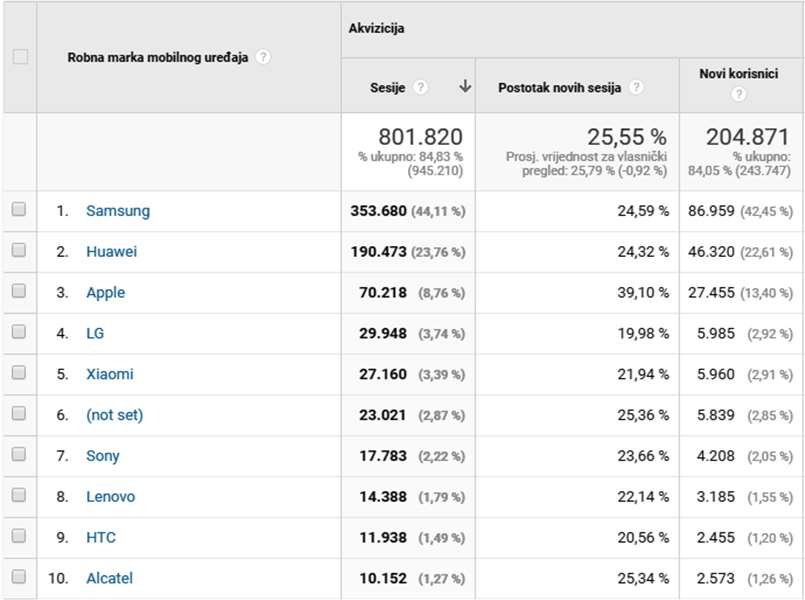Sort by Sesije column header
This screenshot has height=600, width=805.
387,87
